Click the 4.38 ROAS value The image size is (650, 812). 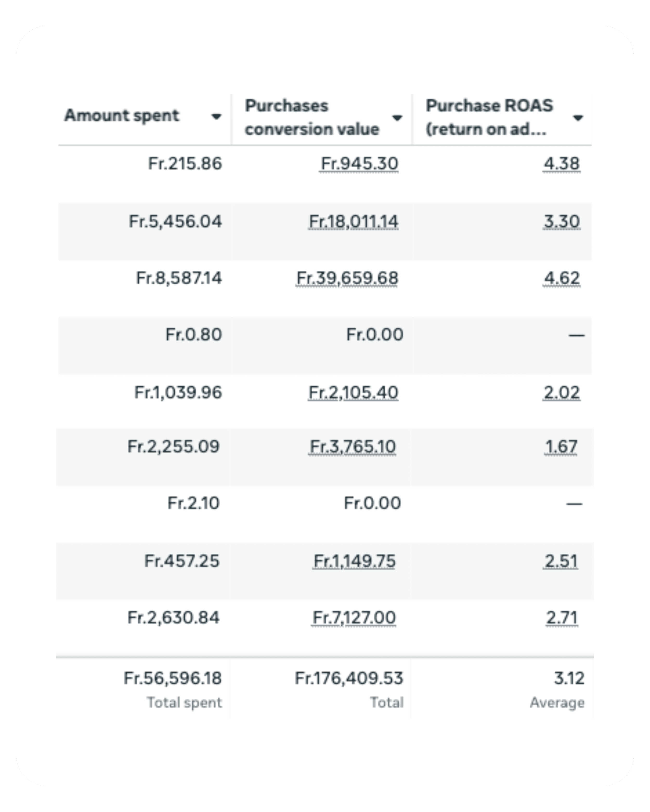tap(561, 164)
